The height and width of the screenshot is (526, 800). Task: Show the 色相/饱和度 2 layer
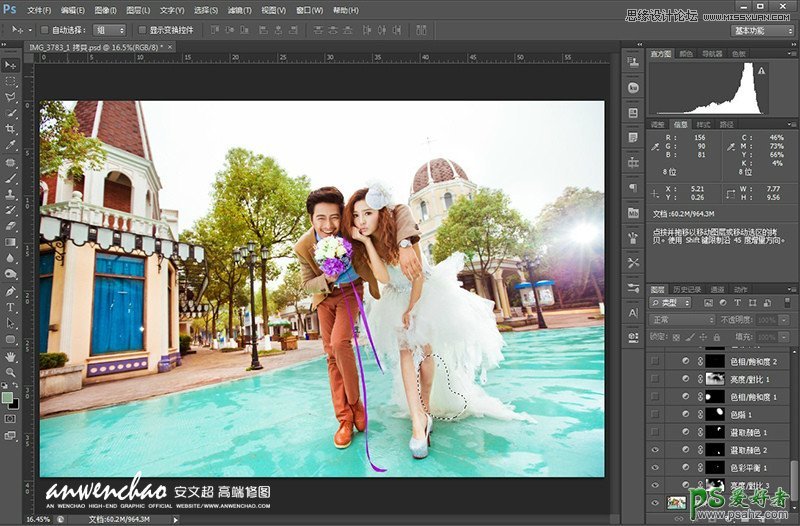pyautogui.click(x=656, y=361)
